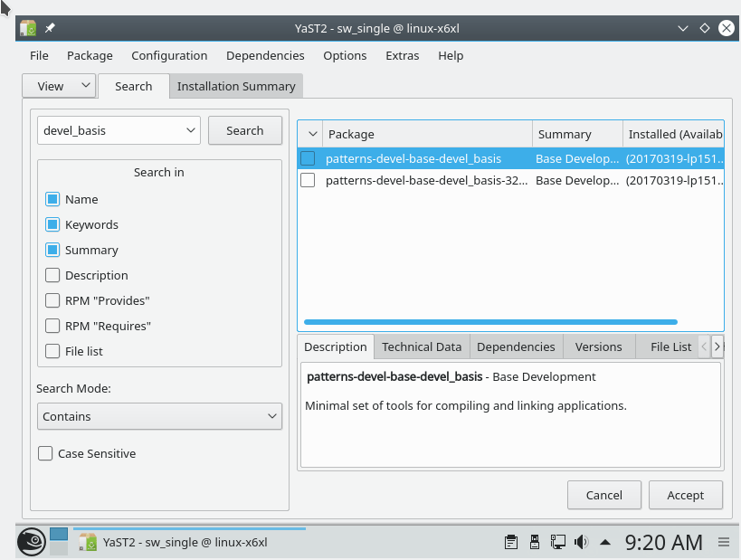The width and height of the screenshot is (741, 560).
Task: Open the removable devices tray icon
Action: [x=535, y=542]
